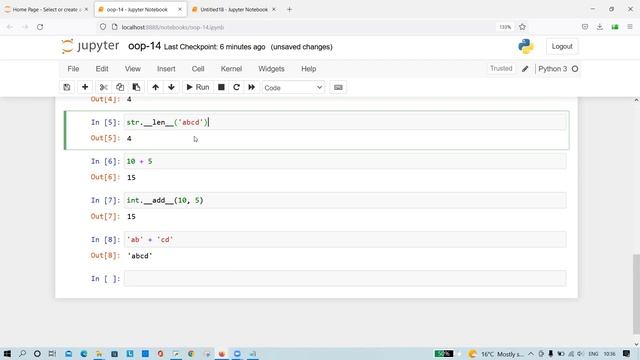Click the empty last code cell
The height and width of the screenshot is (360, 640).
point(345,278)
